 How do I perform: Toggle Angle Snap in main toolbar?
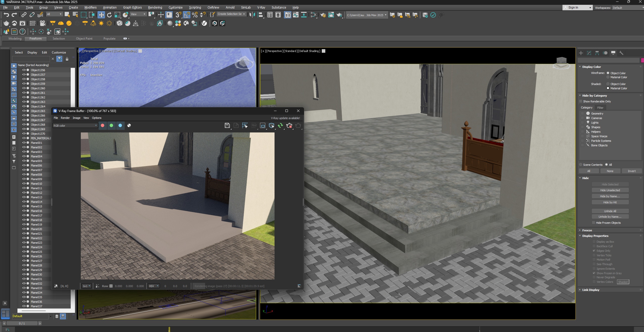187,15
